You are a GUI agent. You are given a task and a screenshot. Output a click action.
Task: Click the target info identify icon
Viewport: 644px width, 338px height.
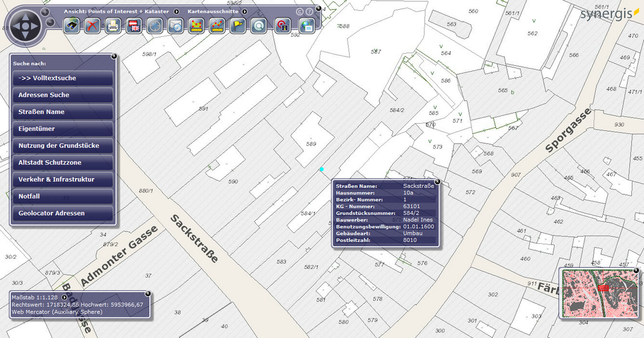[x=283, y=26]
